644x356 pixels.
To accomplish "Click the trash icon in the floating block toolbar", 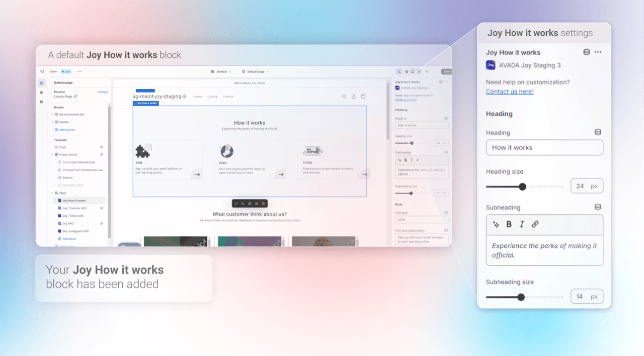I will pos(263,203).
